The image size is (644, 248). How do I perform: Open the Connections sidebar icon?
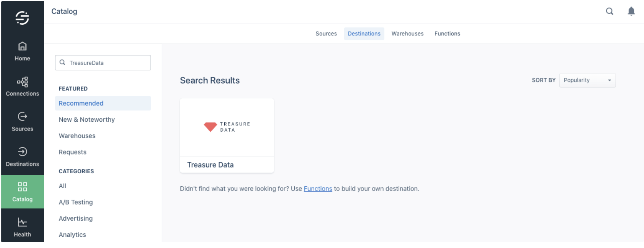click(x=22, y=87)
